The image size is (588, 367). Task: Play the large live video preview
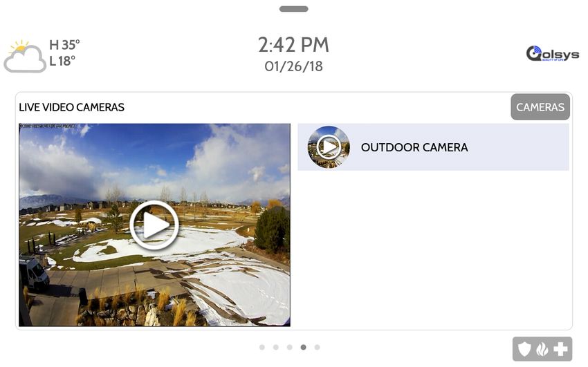coord(154,225)
